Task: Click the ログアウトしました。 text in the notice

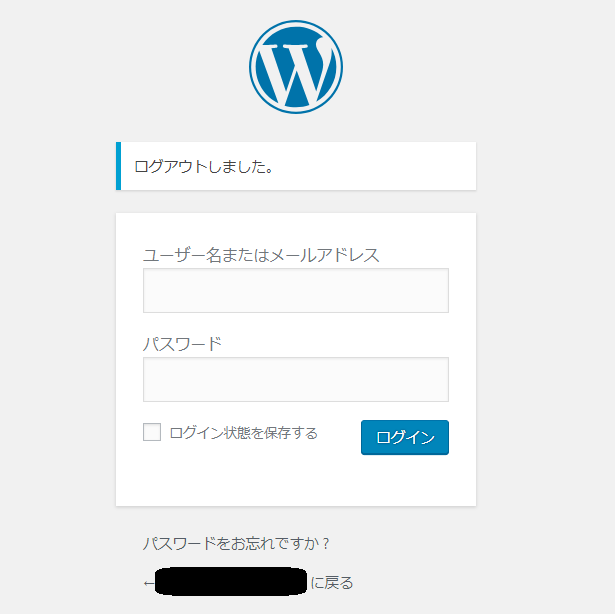Action: [204, 166]
